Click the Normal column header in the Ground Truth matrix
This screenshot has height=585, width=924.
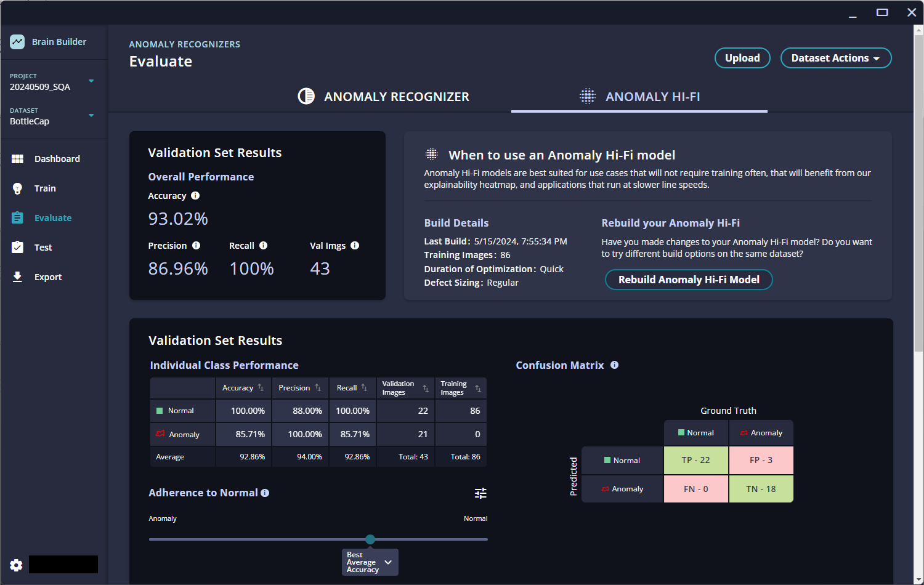696,433
